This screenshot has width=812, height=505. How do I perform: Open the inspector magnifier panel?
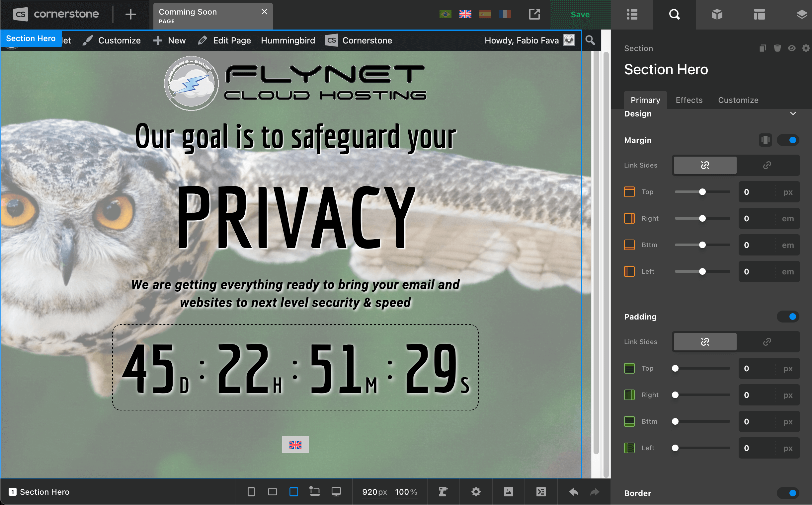674,15
